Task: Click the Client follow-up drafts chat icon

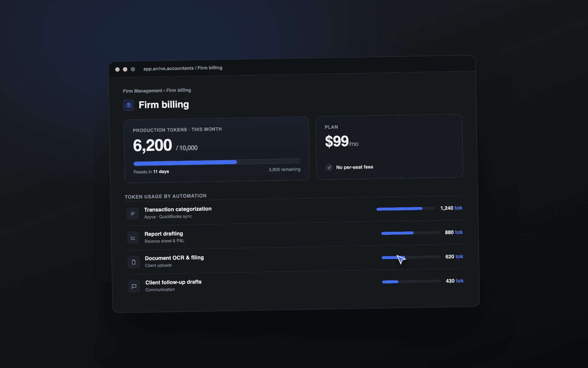Action: (134, 286)
